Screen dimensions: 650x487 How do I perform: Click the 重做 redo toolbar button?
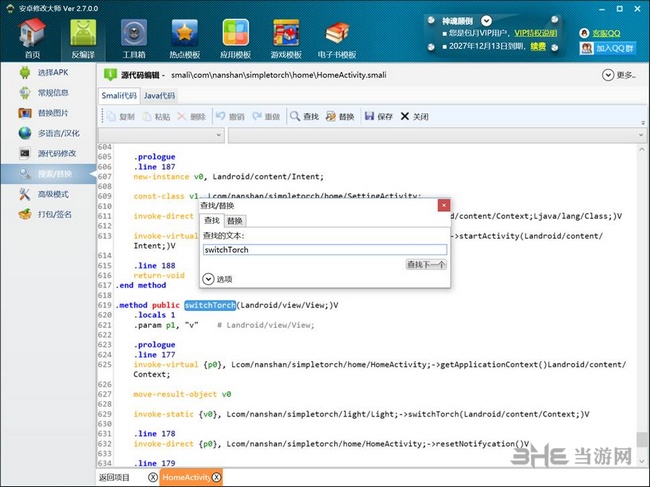click(267, 116)
